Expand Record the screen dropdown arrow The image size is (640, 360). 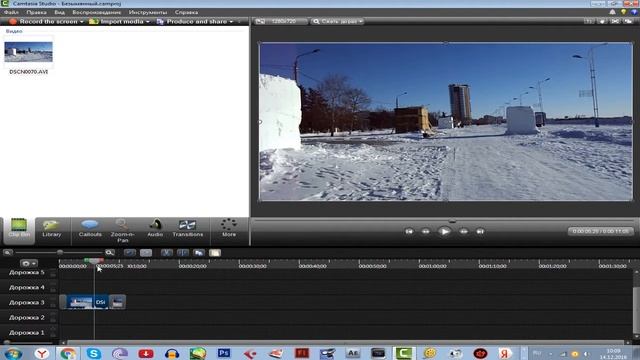[82, 22]
